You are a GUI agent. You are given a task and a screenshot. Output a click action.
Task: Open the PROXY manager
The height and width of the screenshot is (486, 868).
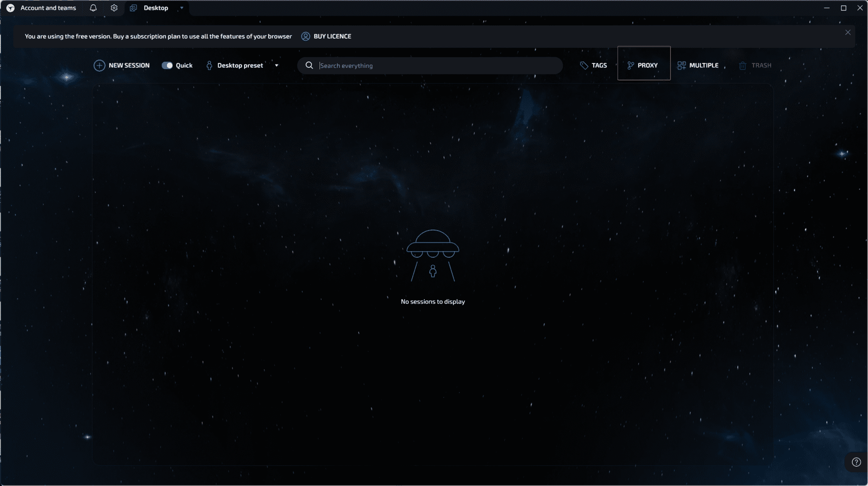click(643, 64)
